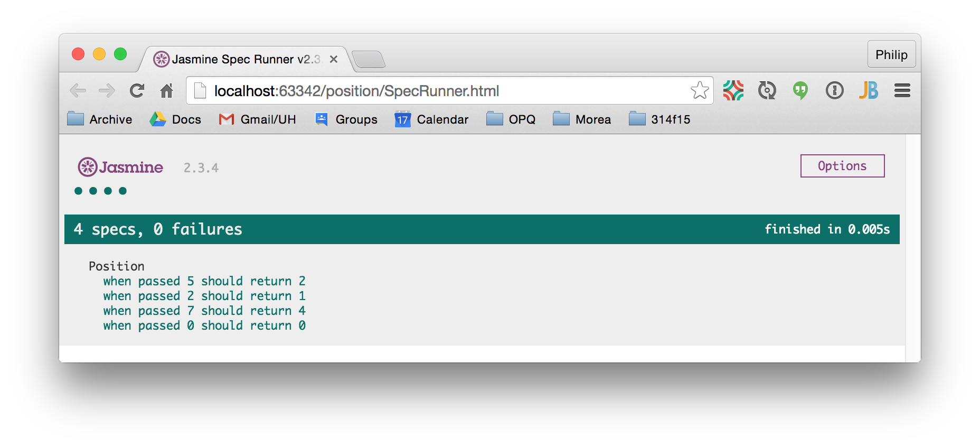
Task: Select the Jasmine Spec Runner tab
Action: (246, 59)
